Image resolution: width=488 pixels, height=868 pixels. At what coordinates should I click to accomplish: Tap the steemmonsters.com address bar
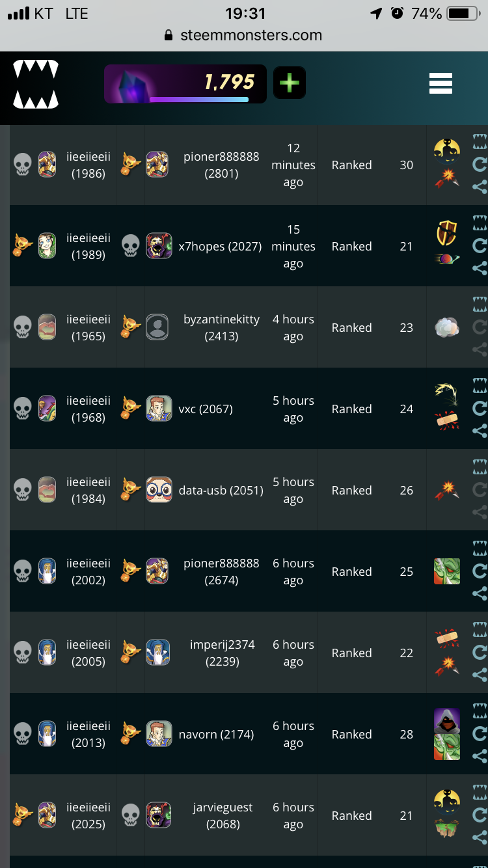coord(243,35)
